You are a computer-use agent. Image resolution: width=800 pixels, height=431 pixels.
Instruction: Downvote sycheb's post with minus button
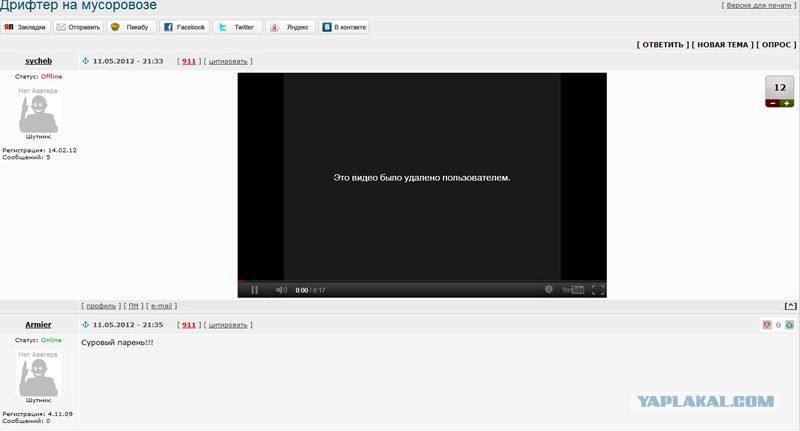point(772,103)
